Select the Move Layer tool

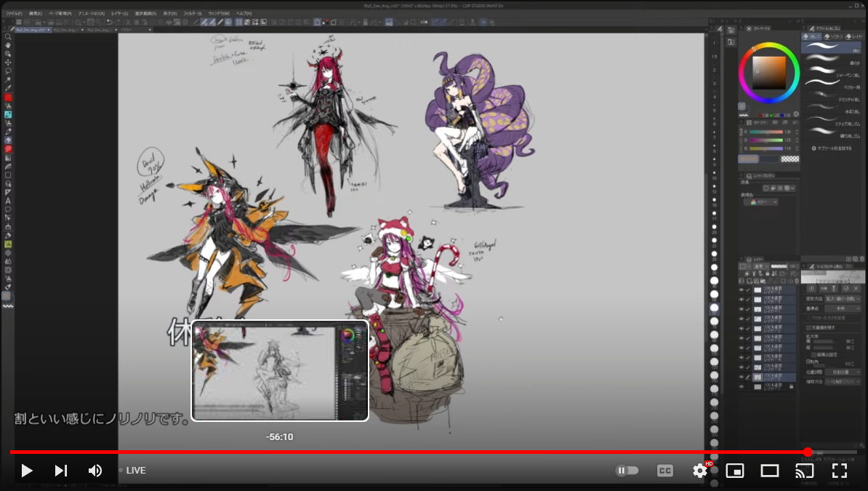click(x=8, y=62)
